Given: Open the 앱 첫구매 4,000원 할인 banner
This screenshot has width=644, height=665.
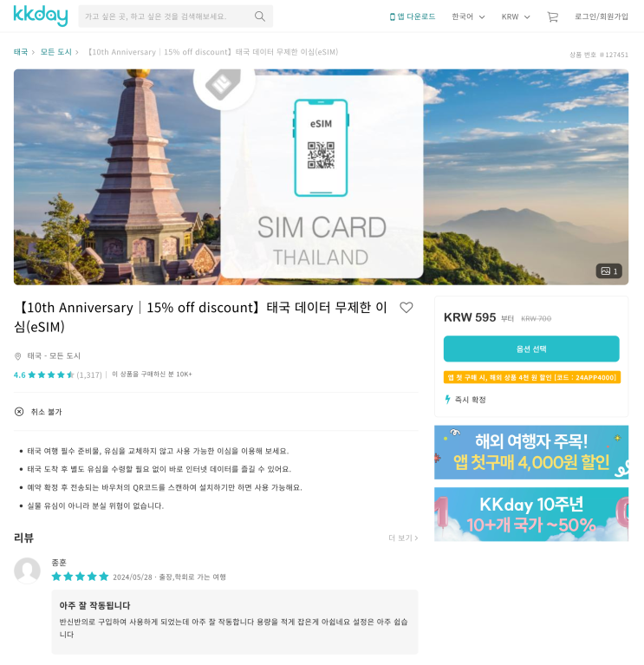Looking at the screenshot, I should click(x=531, y=452).
